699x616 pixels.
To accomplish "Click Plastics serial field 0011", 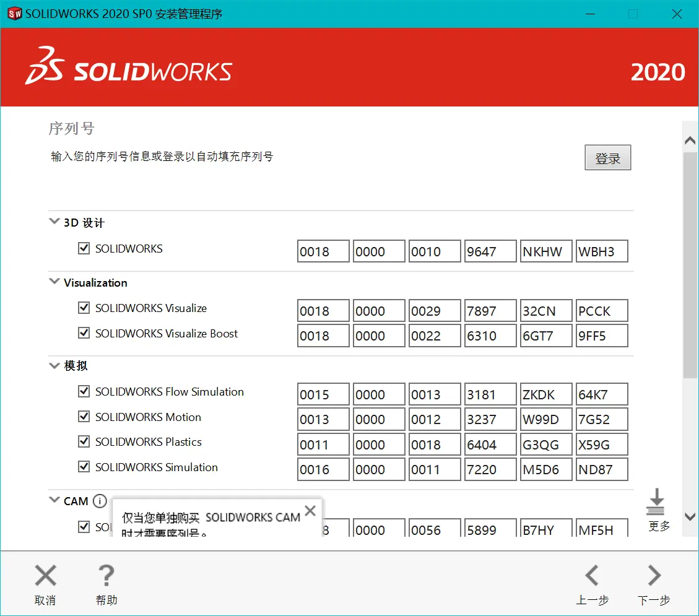I will tap(323, 445).
